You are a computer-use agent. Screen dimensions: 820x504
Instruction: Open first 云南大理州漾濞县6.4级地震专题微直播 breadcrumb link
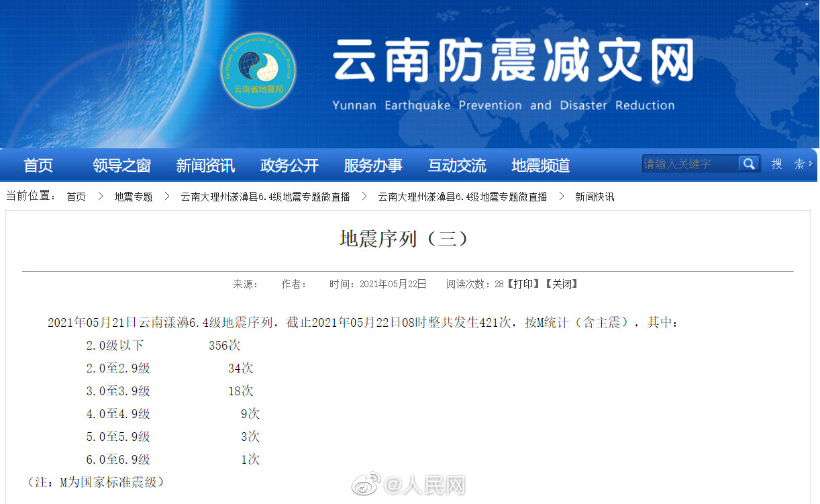click(265, 197)
